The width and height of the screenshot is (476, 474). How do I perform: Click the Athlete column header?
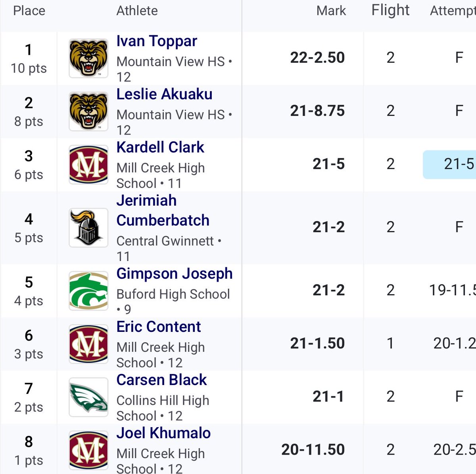click(x=137, y=11)
